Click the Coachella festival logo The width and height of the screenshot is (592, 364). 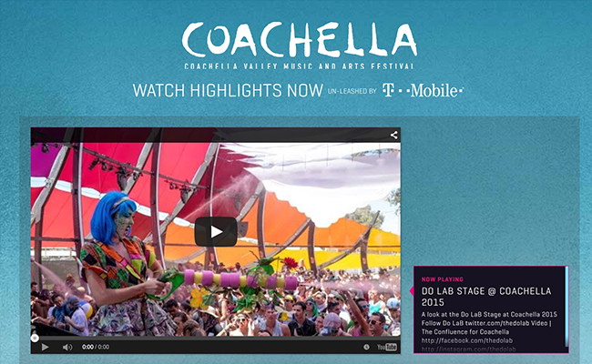(300, 45)
